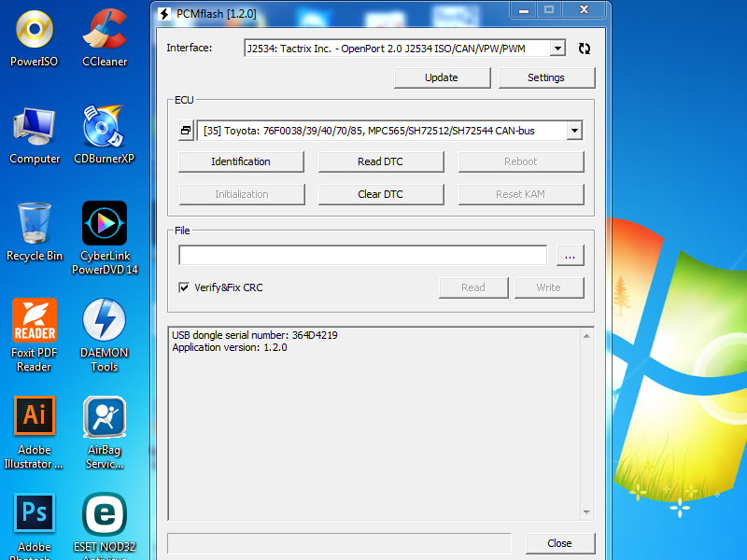Select the Adobe Photoshop desktop icon

tap(35, 526)
